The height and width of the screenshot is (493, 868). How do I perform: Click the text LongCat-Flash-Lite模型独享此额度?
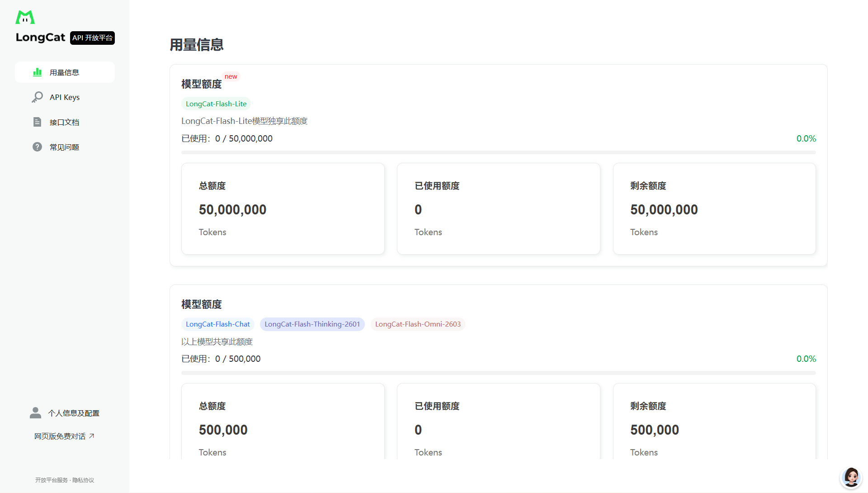click(245, 121)
